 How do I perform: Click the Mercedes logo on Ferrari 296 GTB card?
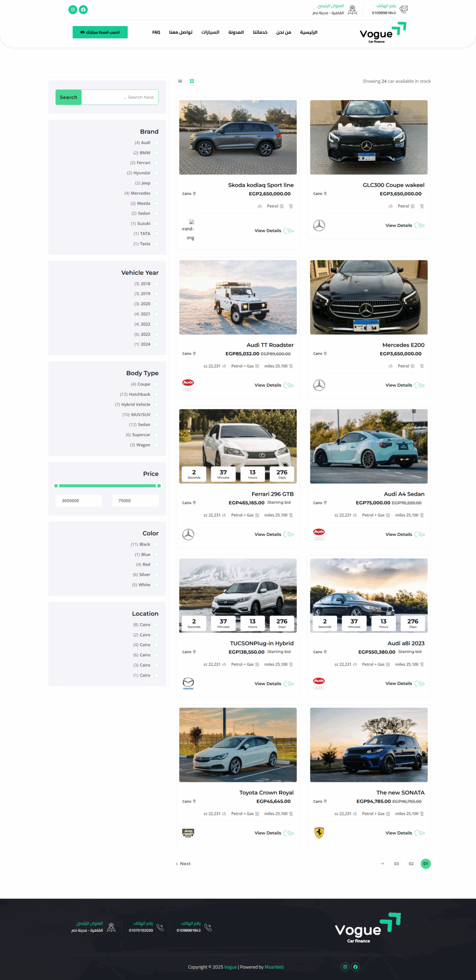pyautogui.click(x=188, y=534)
